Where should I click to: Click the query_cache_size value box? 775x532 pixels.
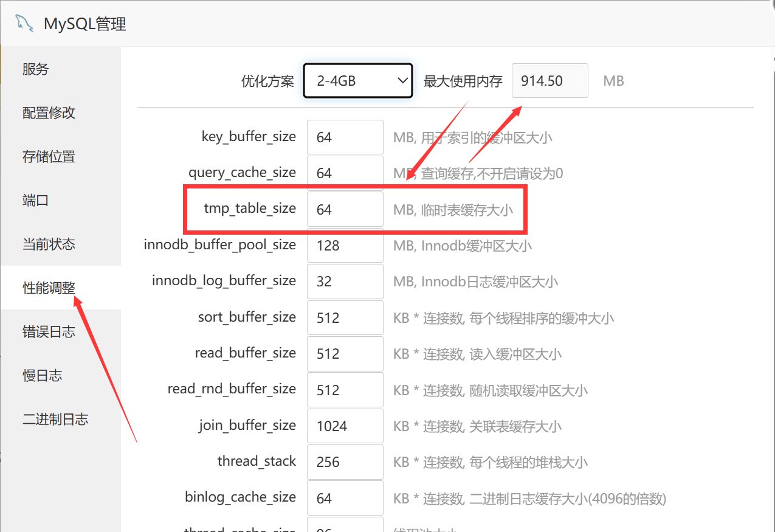(x=345, y=173)
